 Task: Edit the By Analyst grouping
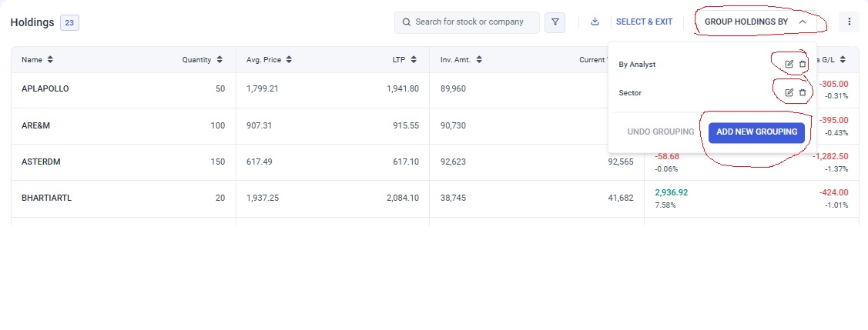tap(789, 65)
